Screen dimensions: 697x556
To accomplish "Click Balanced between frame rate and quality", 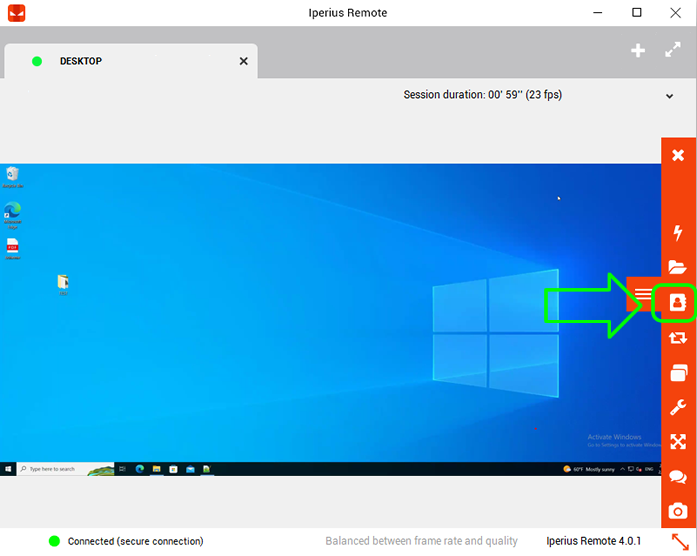I will (x=421, y=541).
